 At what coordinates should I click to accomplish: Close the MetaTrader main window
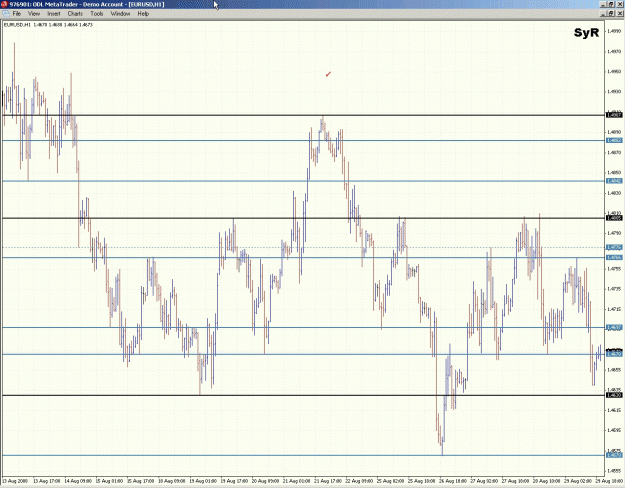click(x=619, y=4)
